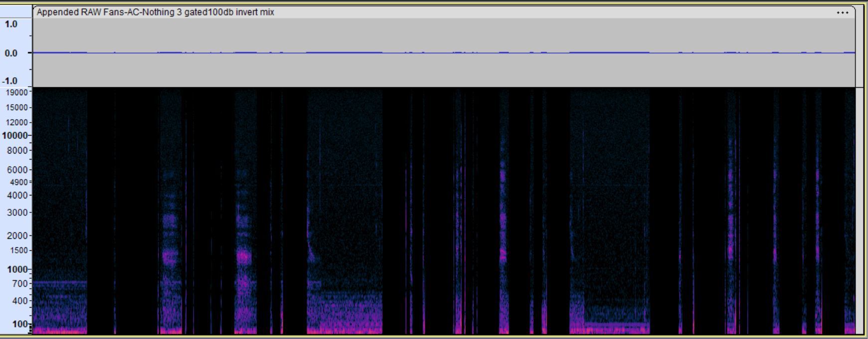Select the track title 'Appended RAW Fans-AC-Nothing 3 gated100db invert mix'
The height and width of the screenshot is (339, 868).
click(156, 12)
